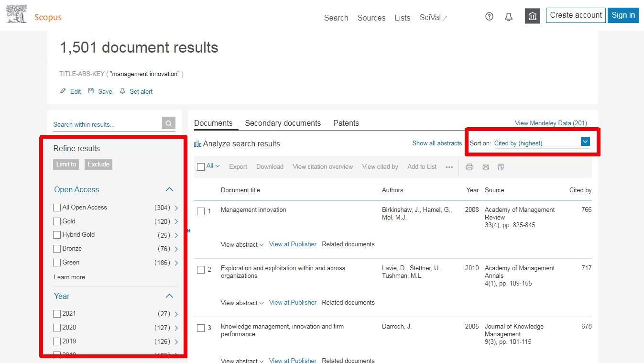Screen dimensions: 644x363
Task: Click the Sign in button
Action: [x=623, y=15]
